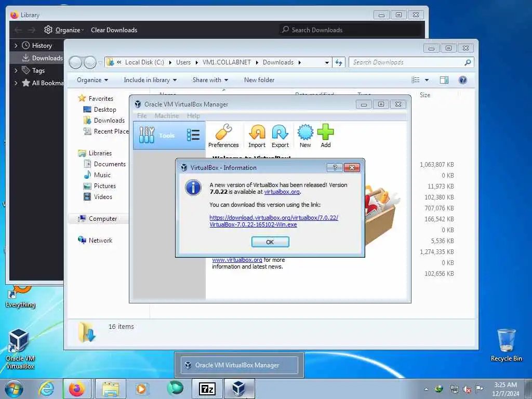Open Windows Media Player taskbar icon
Image resolution: width=532 pixels, height=399 pixels.
point(141,389)
